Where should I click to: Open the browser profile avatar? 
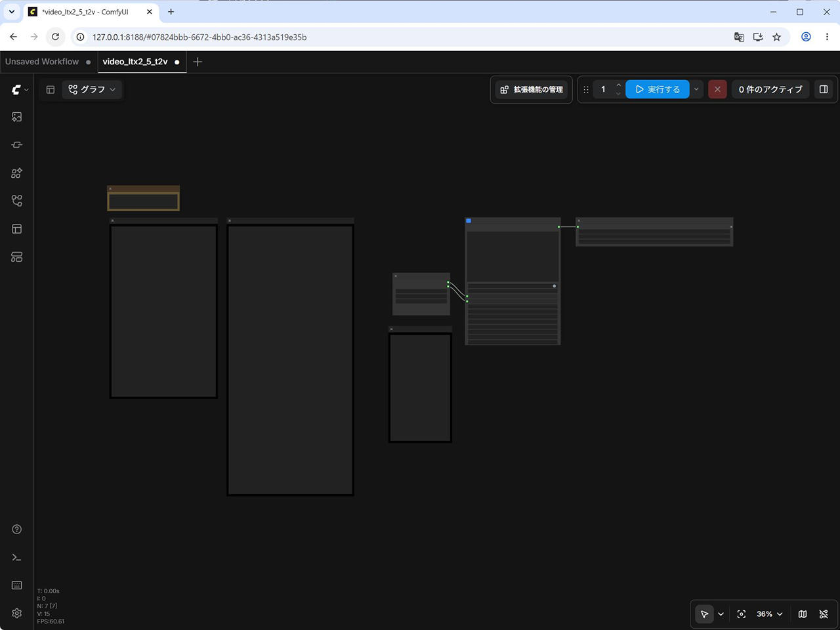pyautogui.click(x=806, y=37)
